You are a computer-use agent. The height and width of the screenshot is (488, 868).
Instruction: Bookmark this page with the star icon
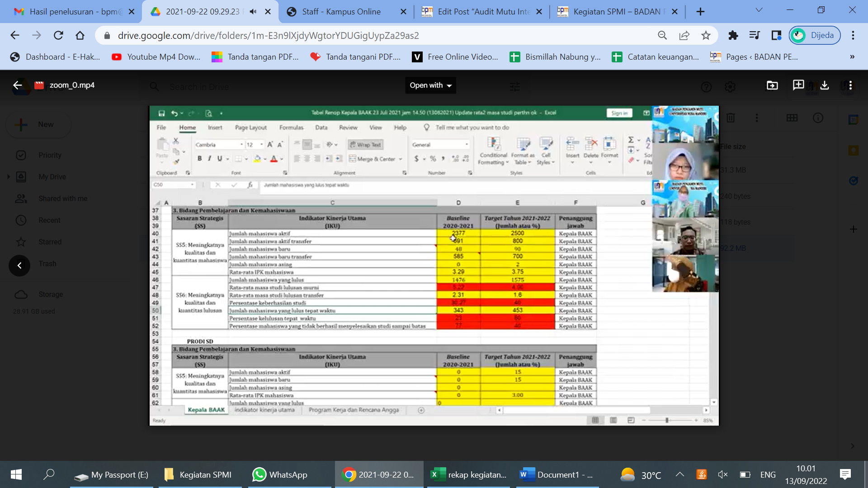pyautogui.click(x=706, y=35)
